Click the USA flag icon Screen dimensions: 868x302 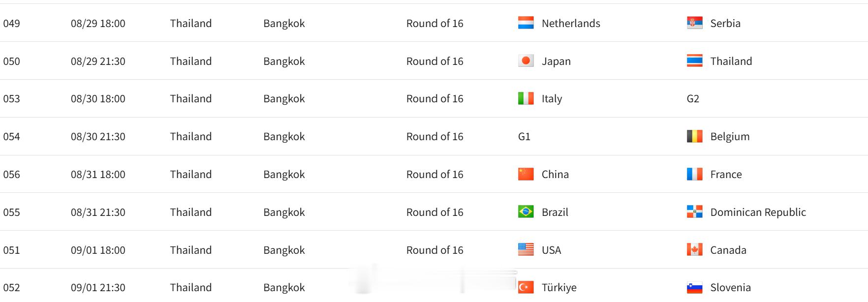[526, 250]
